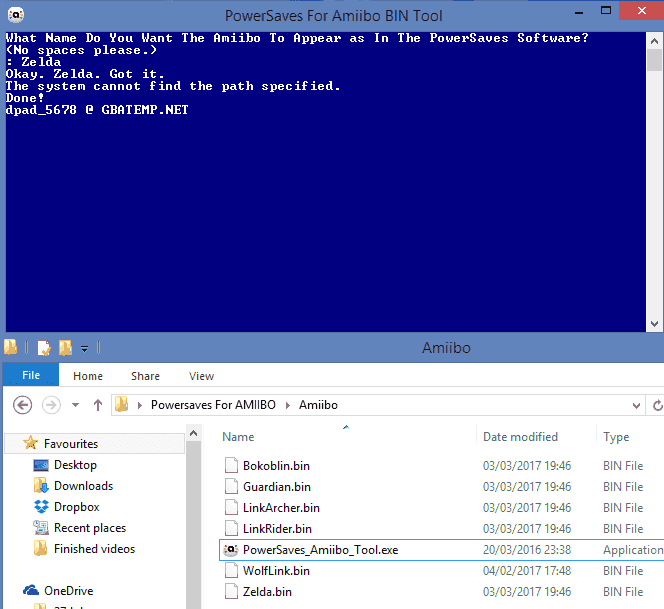The image size is (664, 609).
Task: Click the WolfLink.bin file icon
Action: (231, 570)
